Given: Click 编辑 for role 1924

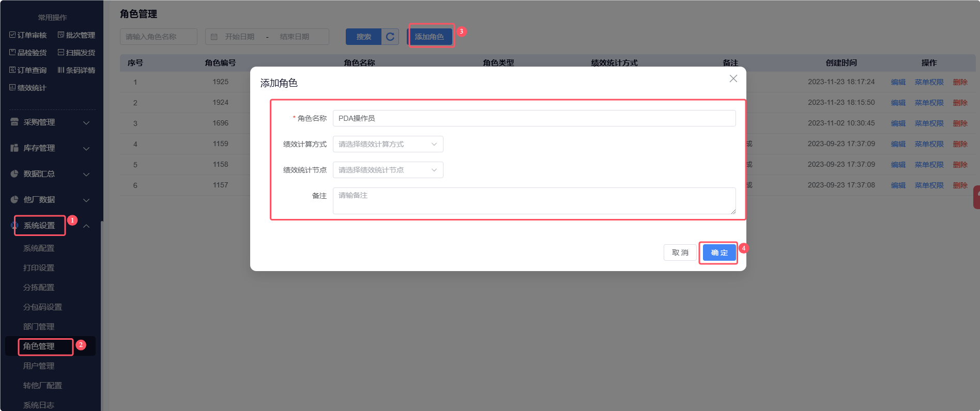Looking at the screenshot, I should (898, 103).
